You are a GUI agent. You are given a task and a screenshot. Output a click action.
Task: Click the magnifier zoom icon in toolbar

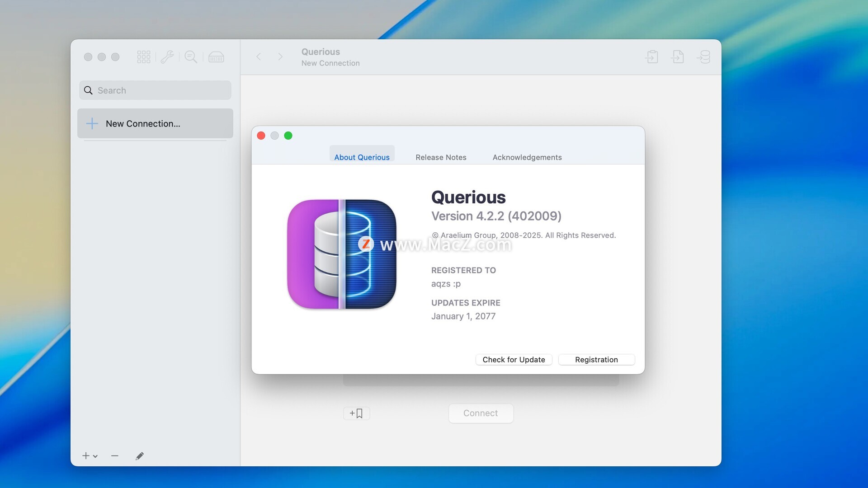(x=191, y=57)
